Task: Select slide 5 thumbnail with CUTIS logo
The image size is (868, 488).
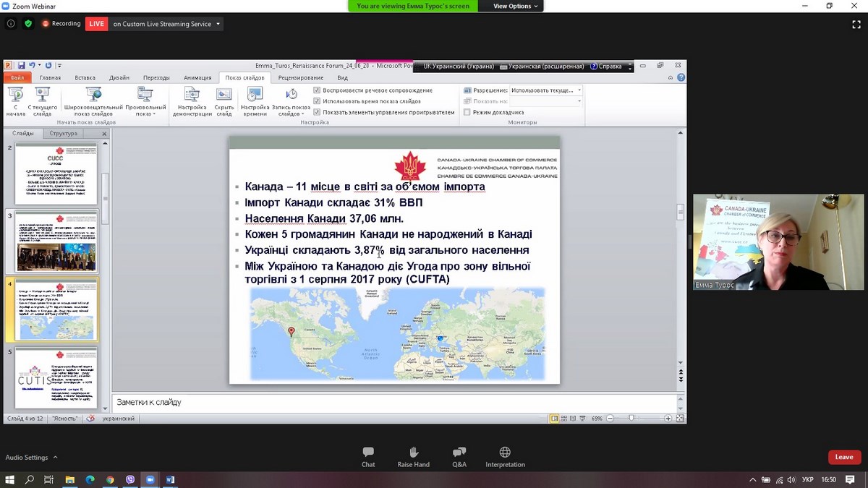Action: tap(56, 377)
